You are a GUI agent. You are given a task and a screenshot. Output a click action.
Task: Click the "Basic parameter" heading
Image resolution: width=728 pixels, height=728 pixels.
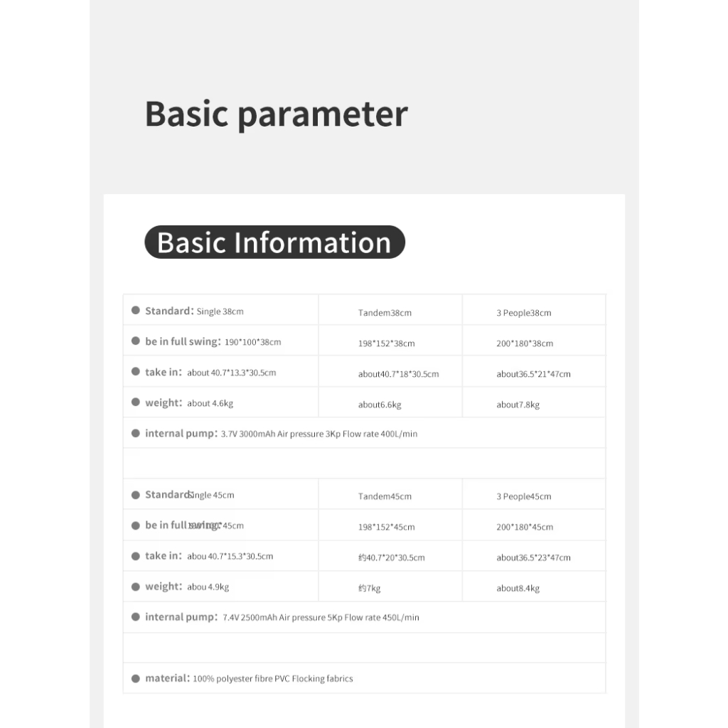tap(277, 114)
